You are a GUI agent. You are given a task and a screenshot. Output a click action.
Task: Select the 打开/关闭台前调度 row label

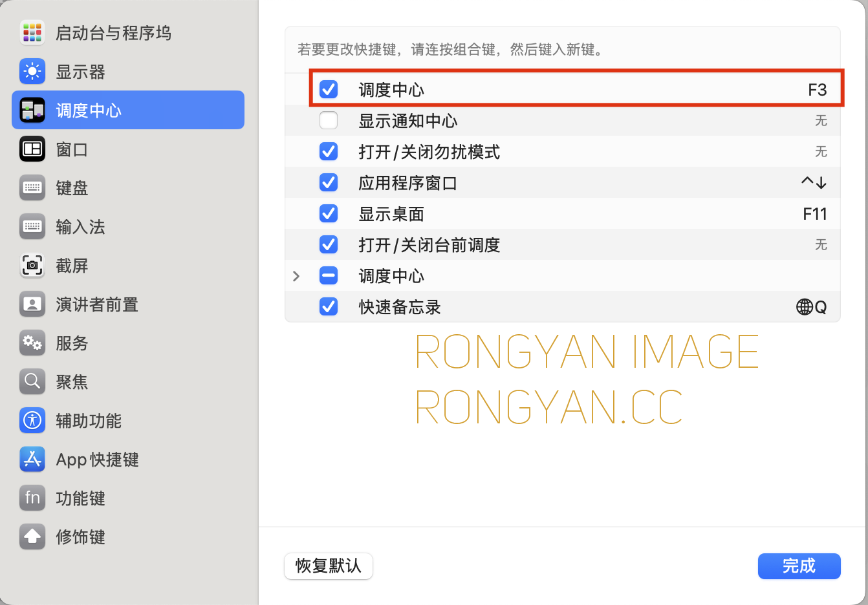[429, 245]
